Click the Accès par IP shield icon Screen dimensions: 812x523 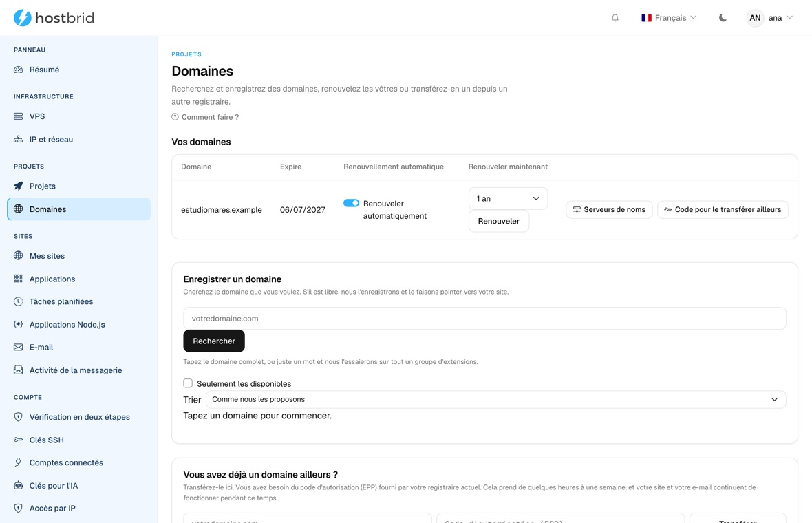coord(18,508)
